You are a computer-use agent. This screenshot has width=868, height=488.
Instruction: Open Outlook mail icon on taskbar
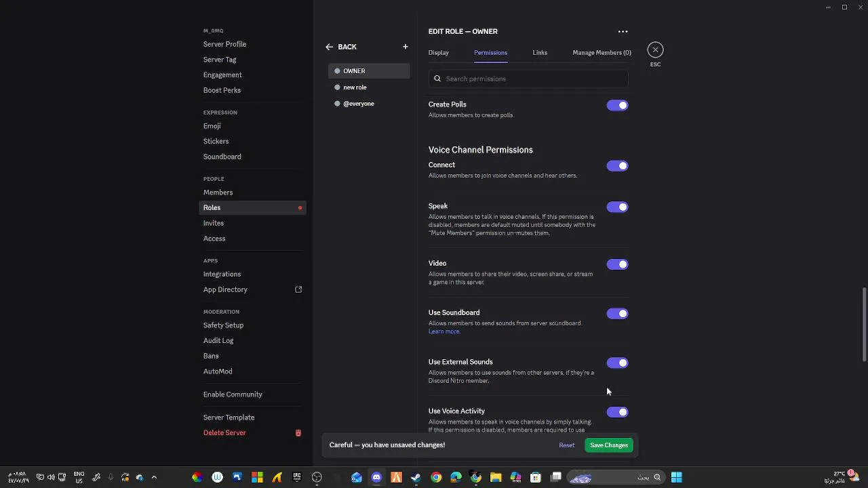pyautogui.click(x=357, y=477)
